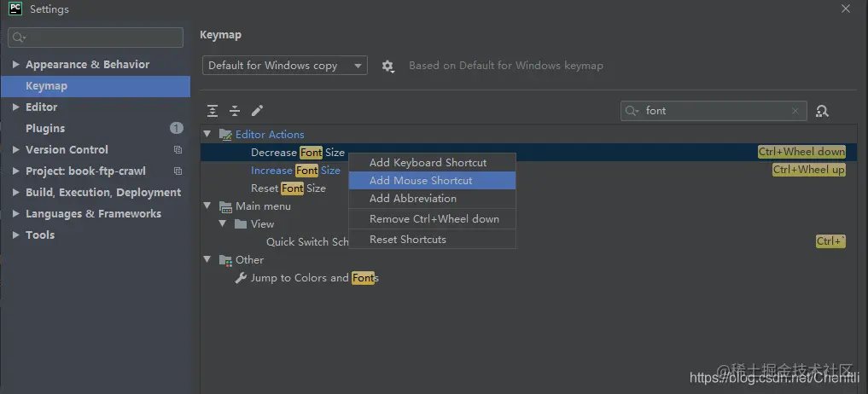Choose Add Mouse Shortcut menu item
The width and height of the screenshot is (868, 394).
(x=432, y=181)
